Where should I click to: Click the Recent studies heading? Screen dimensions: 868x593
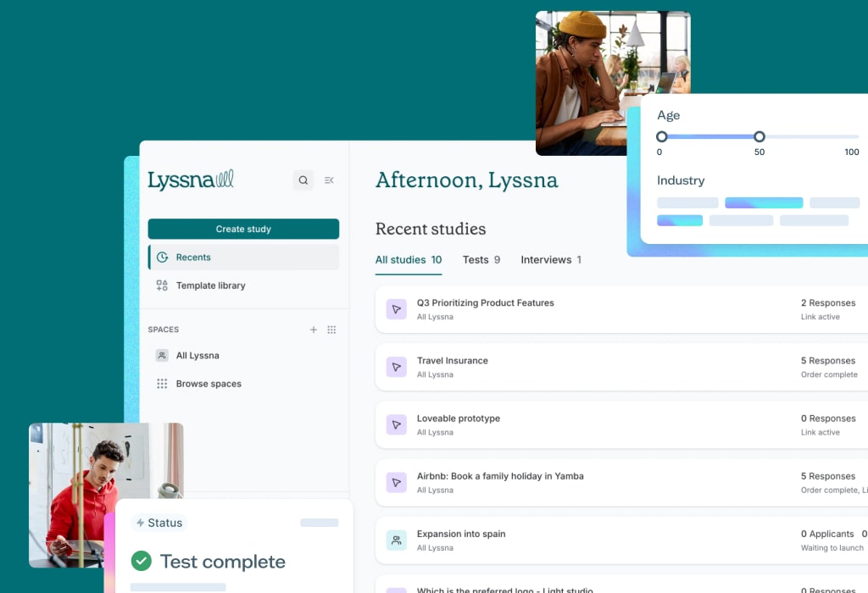tap(431, 229)
